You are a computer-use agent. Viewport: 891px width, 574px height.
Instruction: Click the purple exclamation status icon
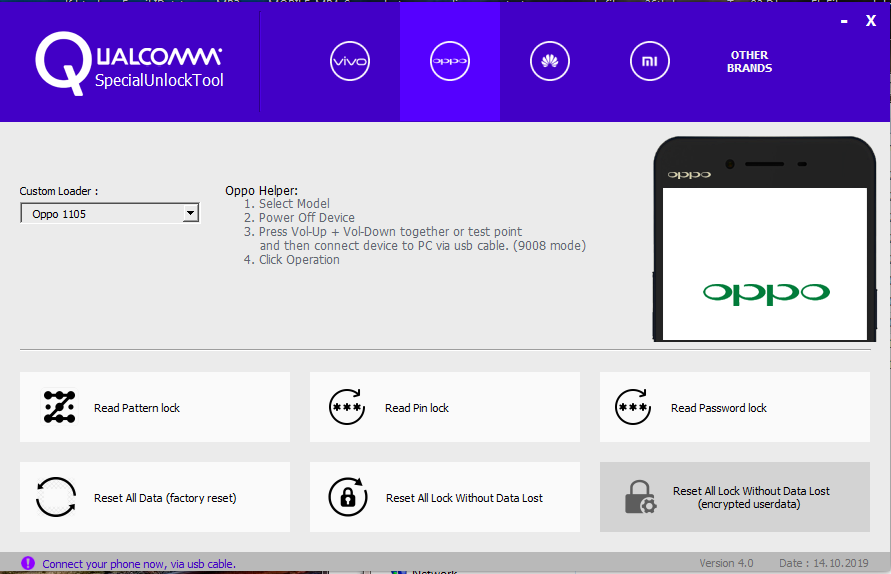click(28, 563)
